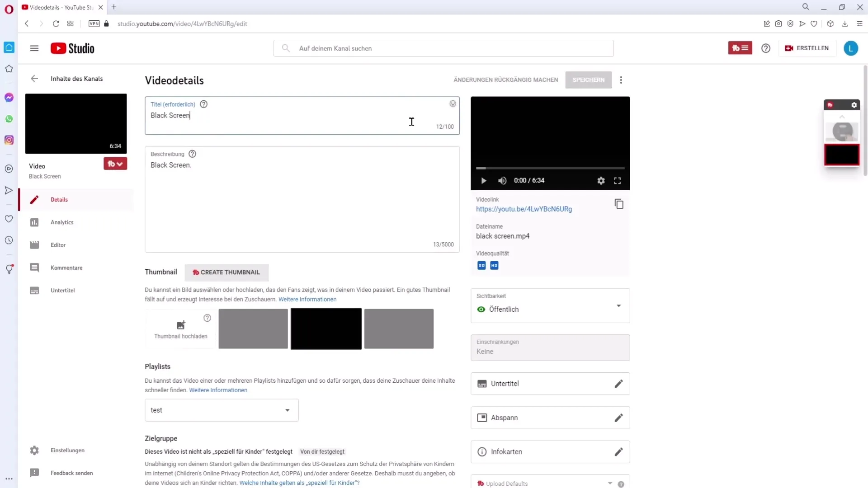Screen dimensions: 868x488
Task: Click the YouTube Studio logo
Action: [x=72, y=48]
